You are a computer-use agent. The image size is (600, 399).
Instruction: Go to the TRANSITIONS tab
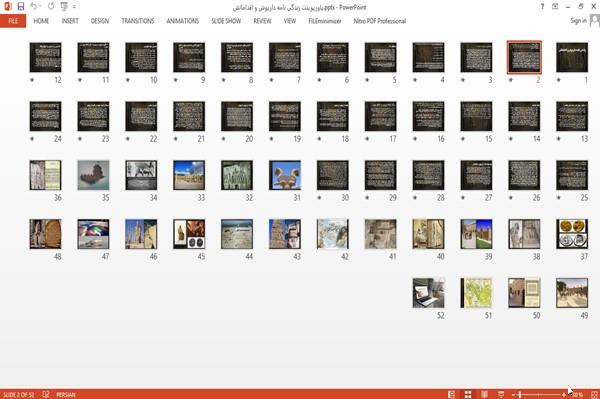[x=138, y=21]
